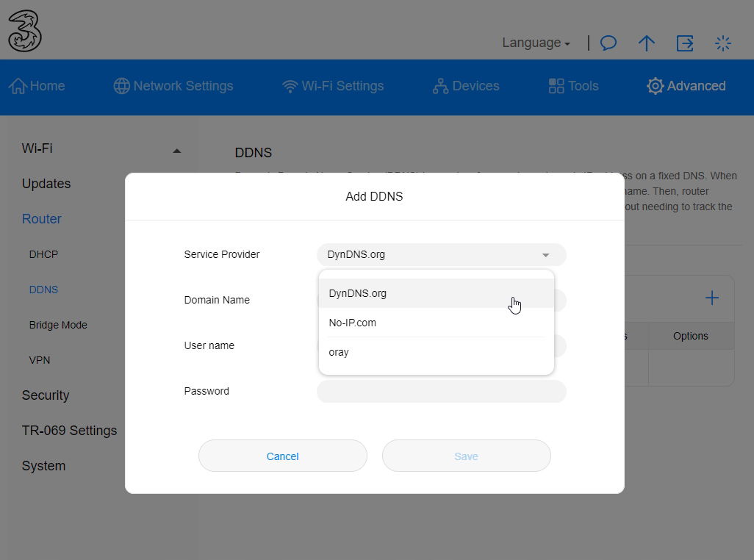Click the Network Settings globe icon

[122, 86]
